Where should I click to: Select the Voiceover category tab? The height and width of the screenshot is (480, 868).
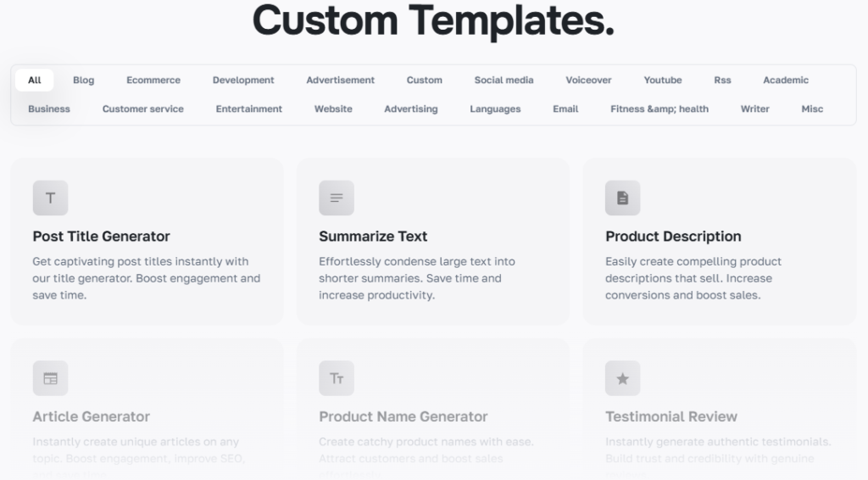[588, 81]
